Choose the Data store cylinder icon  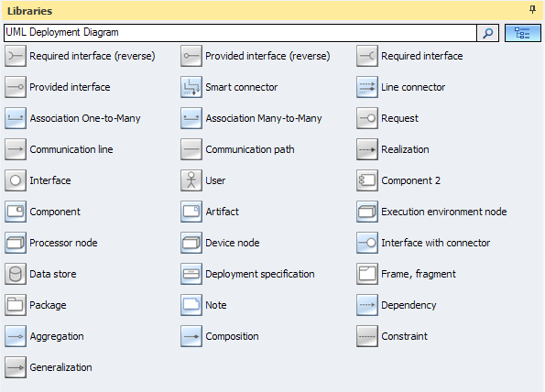[16, 274]
